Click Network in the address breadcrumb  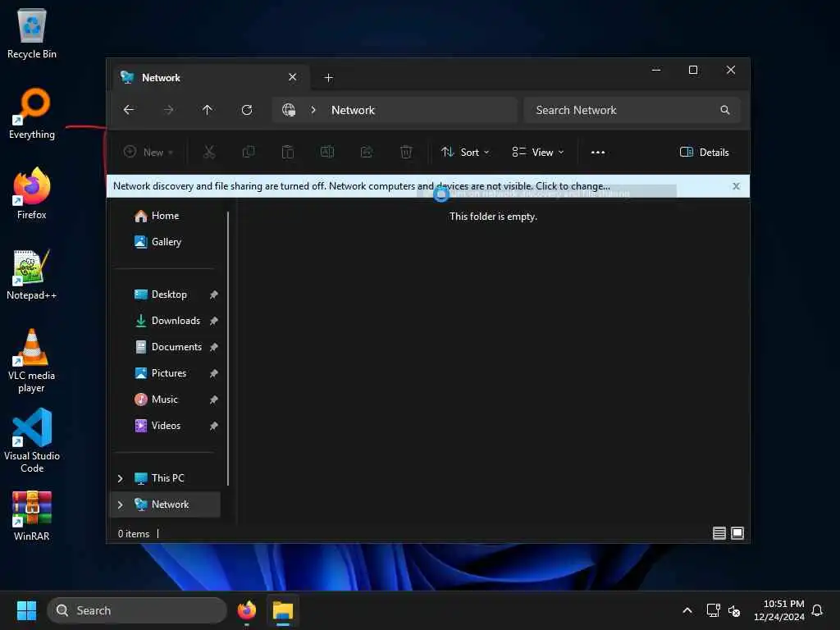[353, 110]
